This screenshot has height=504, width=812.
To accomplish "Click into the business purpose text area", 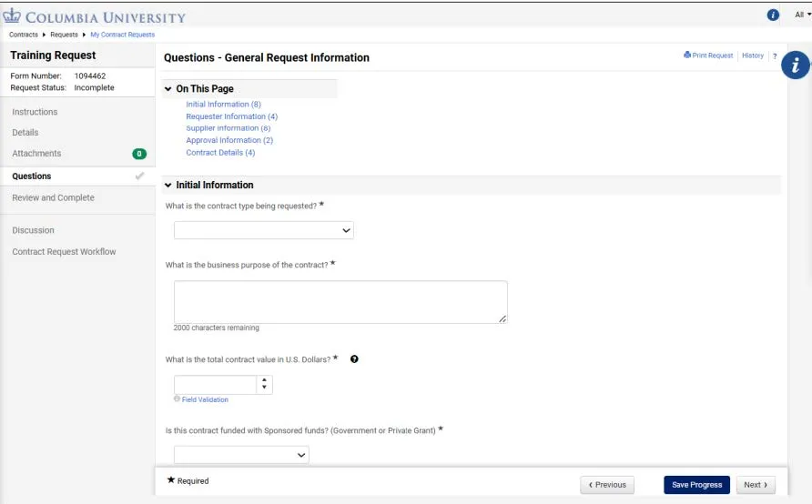I will tap(340, 302).
